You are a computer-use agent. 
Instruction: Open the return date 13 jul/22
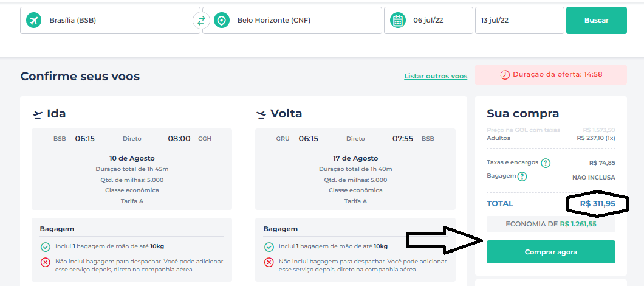[x=519, y=20]
